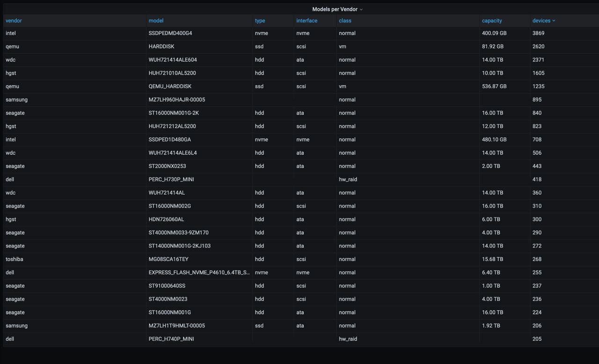599x364 pixels.
Task: Select model cell MG08SCA16TEY
Action: [168, 259]
